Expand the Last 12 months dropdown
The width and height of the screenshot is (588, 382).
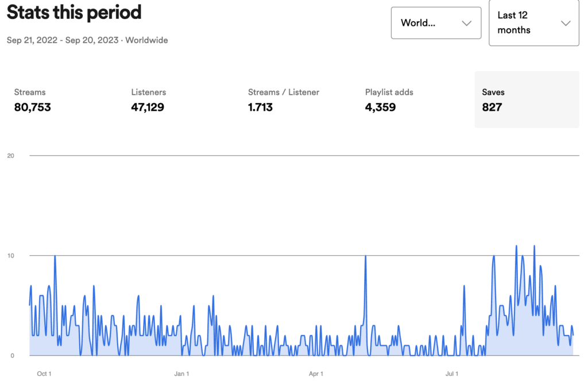[533, 23]
